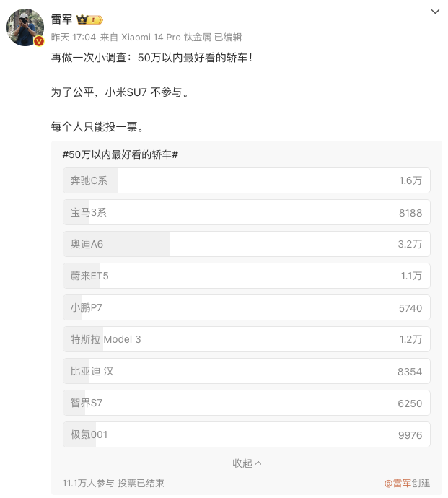The image size is (448, 498).
Task: Select the 极氪001 poll option
Action: [247, 434]
